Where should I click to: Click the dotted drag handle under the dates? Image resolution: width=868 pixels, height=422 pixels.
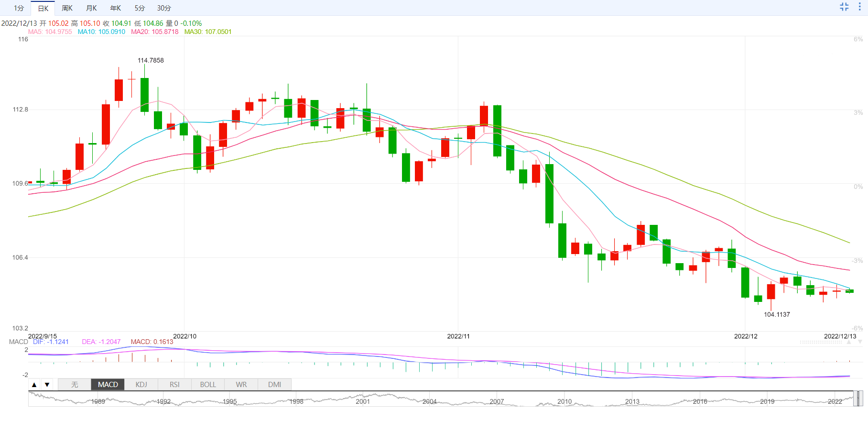pyautogui.click(x=821, y=342)
